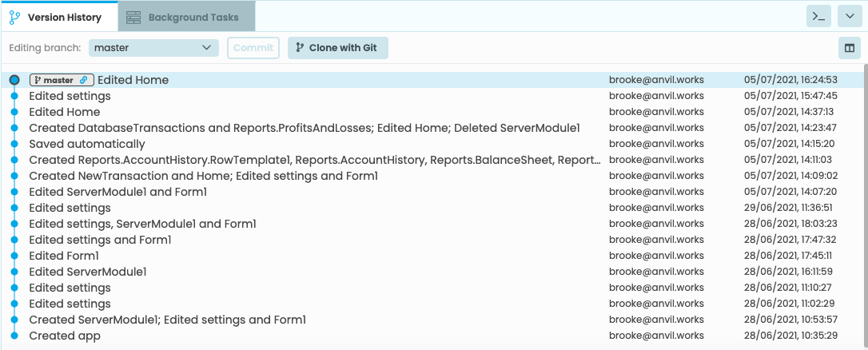Click commit dot beside Created app
This screenshot has width=868, height=350.
pyautogui.click(x=14, y=336)
